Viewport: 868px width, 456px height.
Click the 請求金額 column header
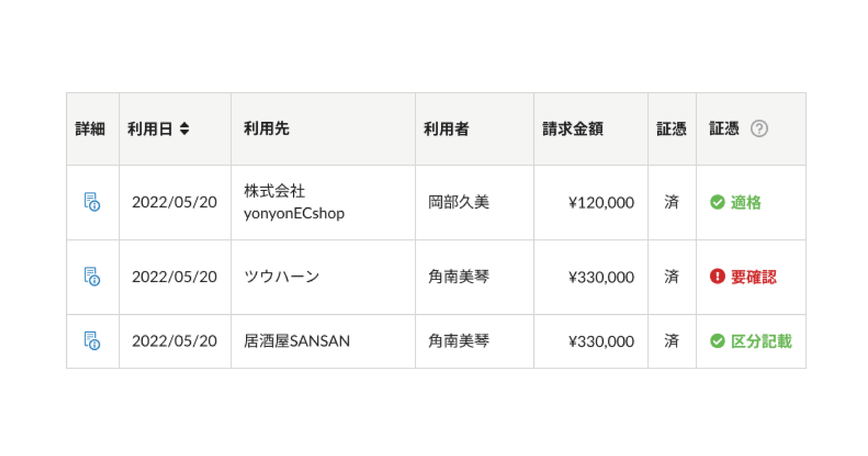[x=572, y=129]
